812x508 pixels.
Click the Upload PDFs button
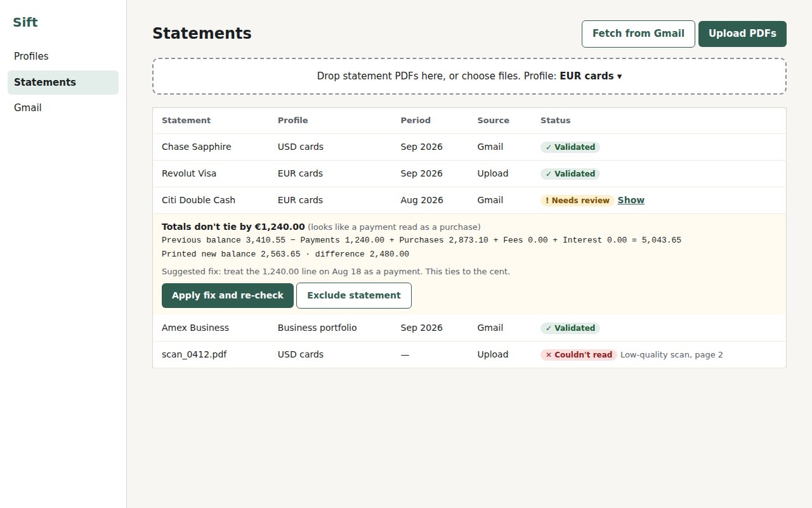coord(742,34)
